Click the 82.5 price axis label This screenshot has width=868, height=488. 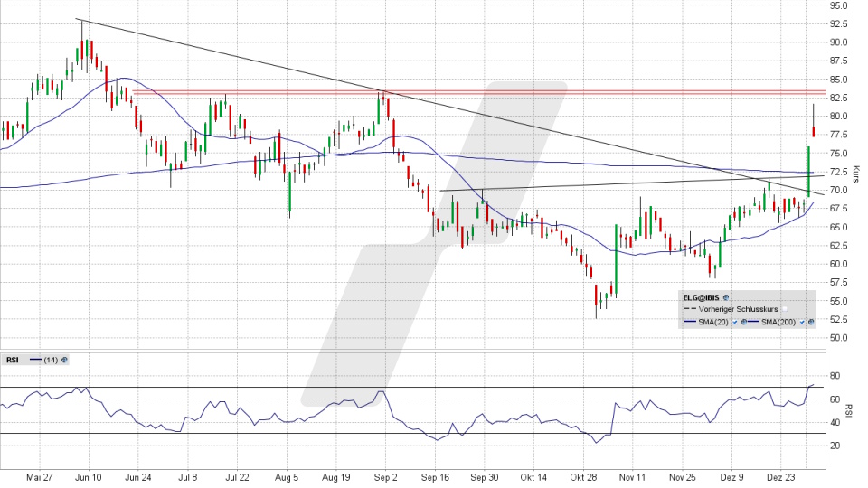[838, 98]
